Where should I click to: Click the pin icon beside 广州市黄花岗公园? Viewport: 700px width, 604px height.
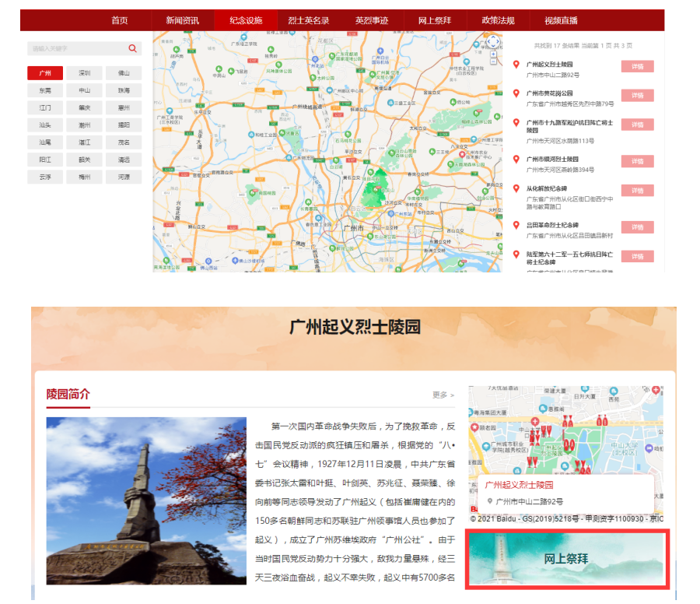tap(516, 93)
